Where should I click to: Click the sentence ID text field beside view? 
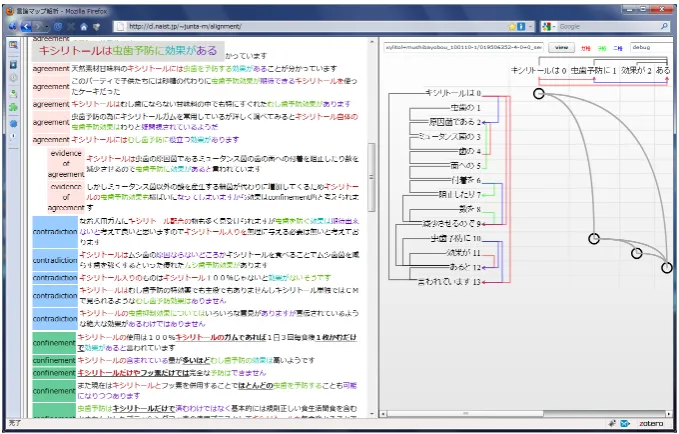point(463,47)
